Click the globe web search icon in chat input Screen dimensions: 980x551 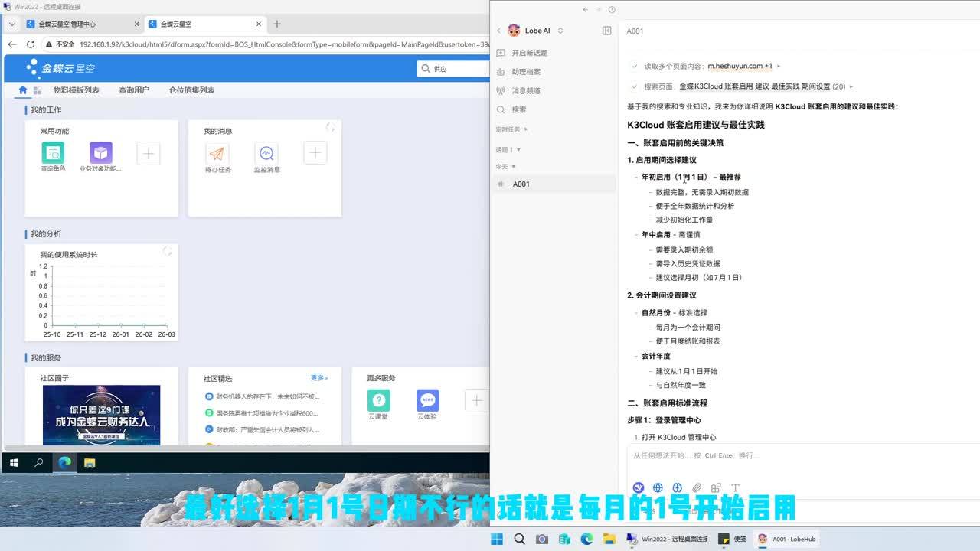click(658, 487)
